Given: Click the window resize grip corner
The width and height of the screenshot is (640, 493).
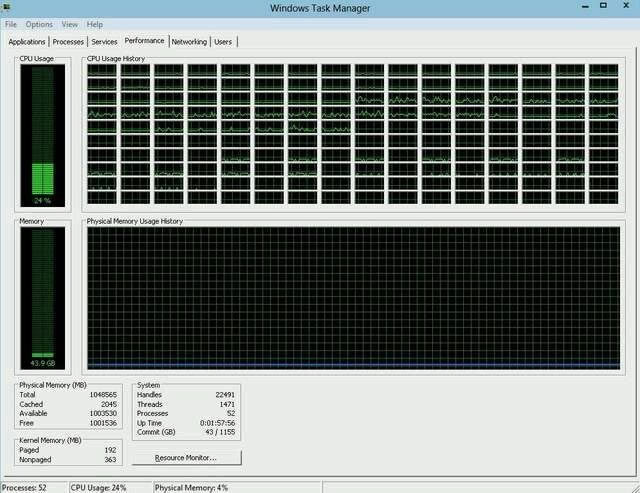Looking at the screenshot, I should (x=635, y=488).
